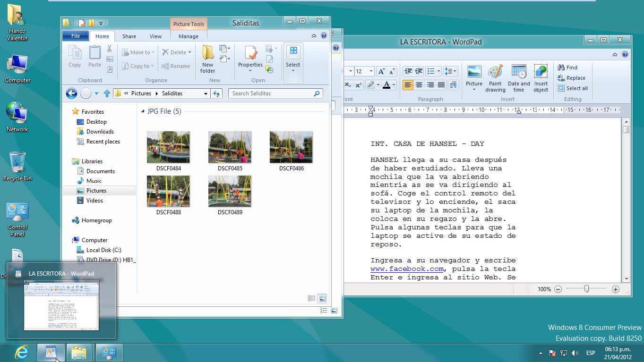
Task: Click the New folder icon
Action: click(207, 59)
